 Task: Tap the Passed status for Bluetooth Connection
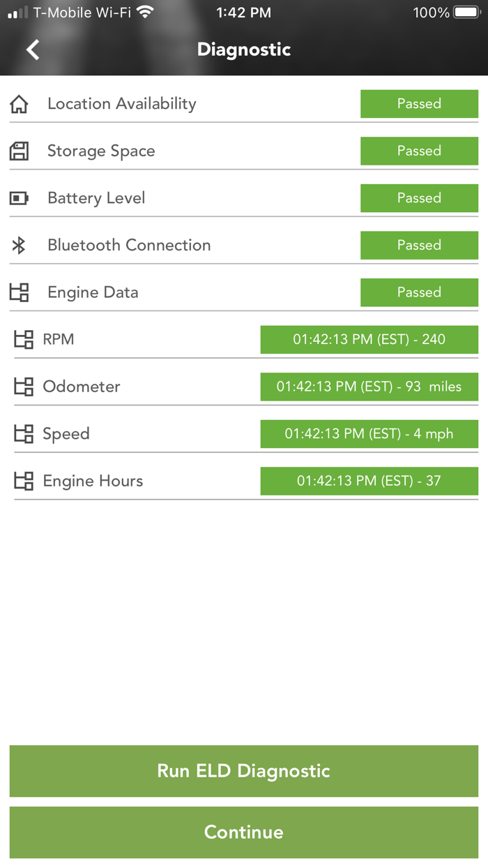(x=419, y=245)
